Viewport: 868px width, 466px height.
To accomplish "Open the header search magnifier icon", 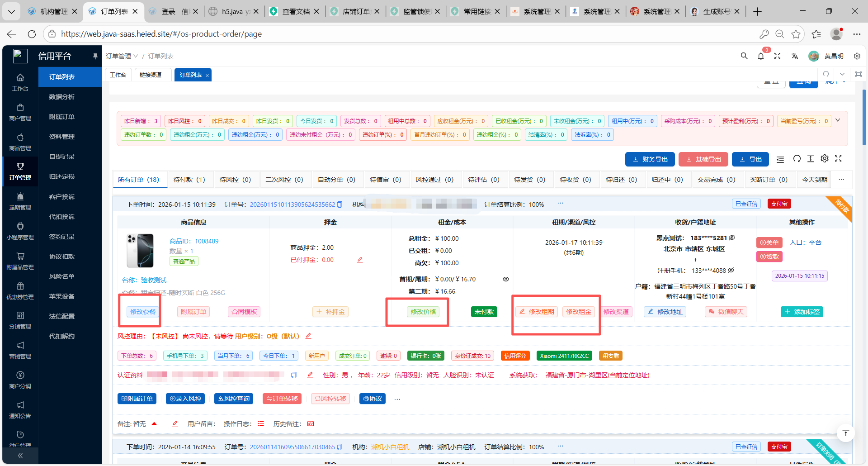I will 744,56.
